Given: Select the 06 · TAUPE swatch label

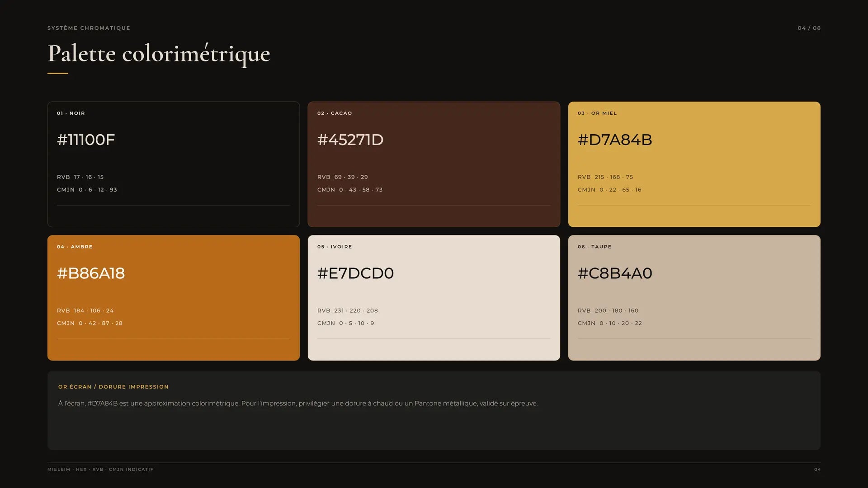Looking at the screenshot, I should coord(594,247).
